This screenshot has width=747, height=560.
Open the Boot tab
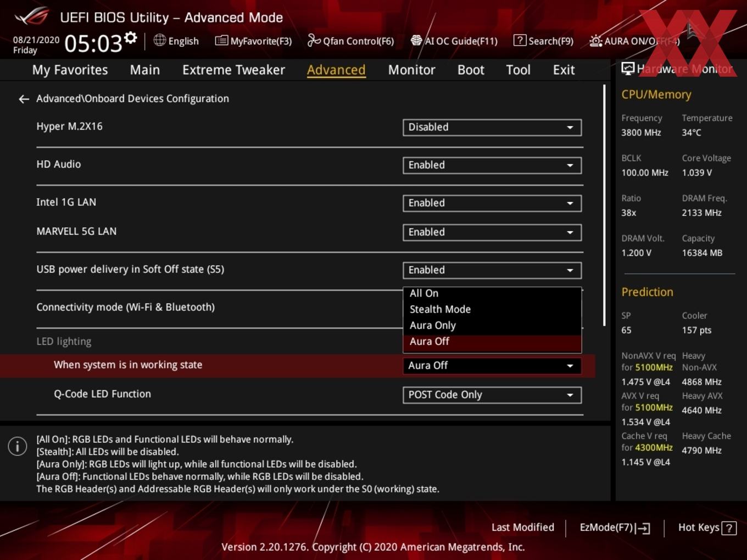tap(471, 70)
